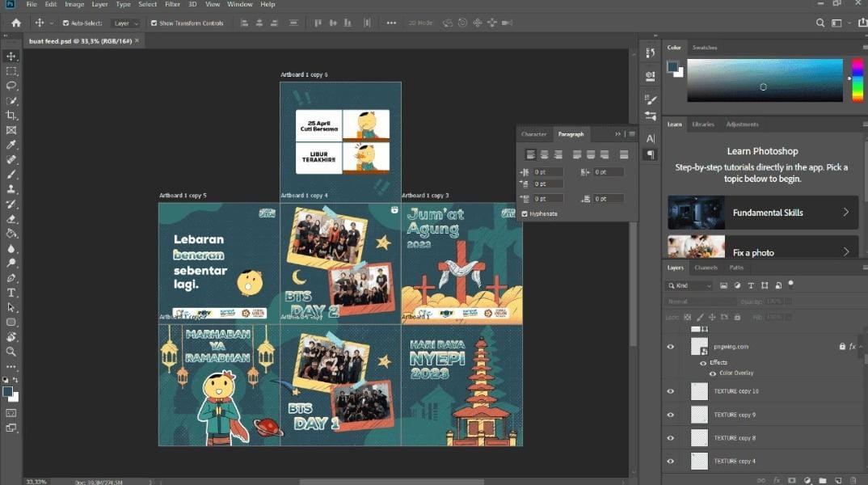Viewport: 868px width, 485px height.
Task: Hide the pngwing.com layer
Action: pos(670,347)
